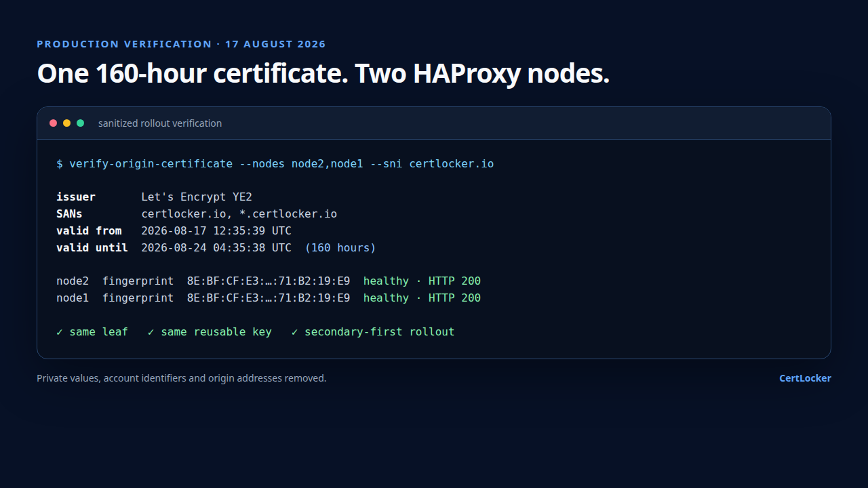Click the 'Private values, account identifiers' footnote
The image size is (868, 488).
coord(182,378)
